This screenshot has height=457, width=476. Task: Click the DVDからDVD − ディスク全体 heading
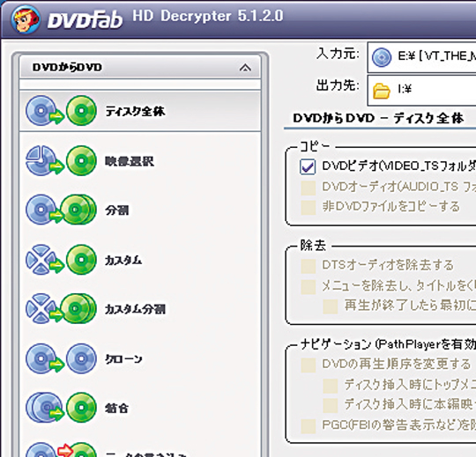[378, 118]
